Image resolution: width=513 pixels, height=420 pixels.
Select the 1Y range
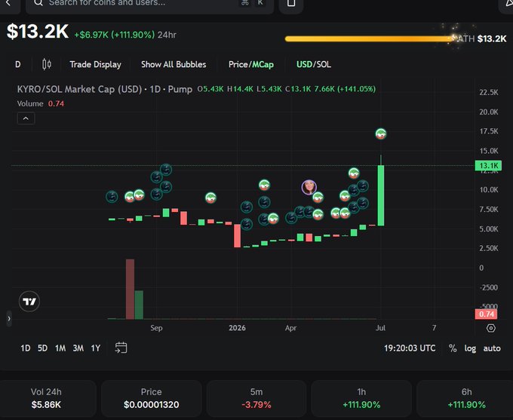click(96, 348)
